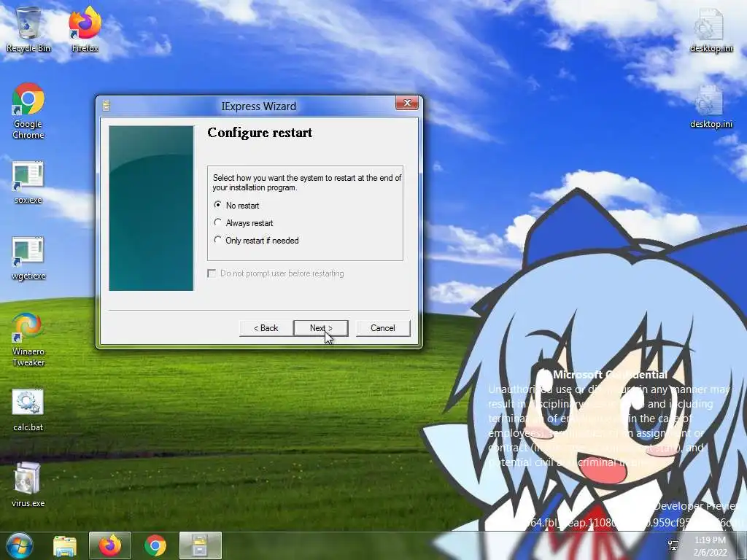Launch Firefox from the desktop icon
This screenshot has width=747, height=560.
85,29
